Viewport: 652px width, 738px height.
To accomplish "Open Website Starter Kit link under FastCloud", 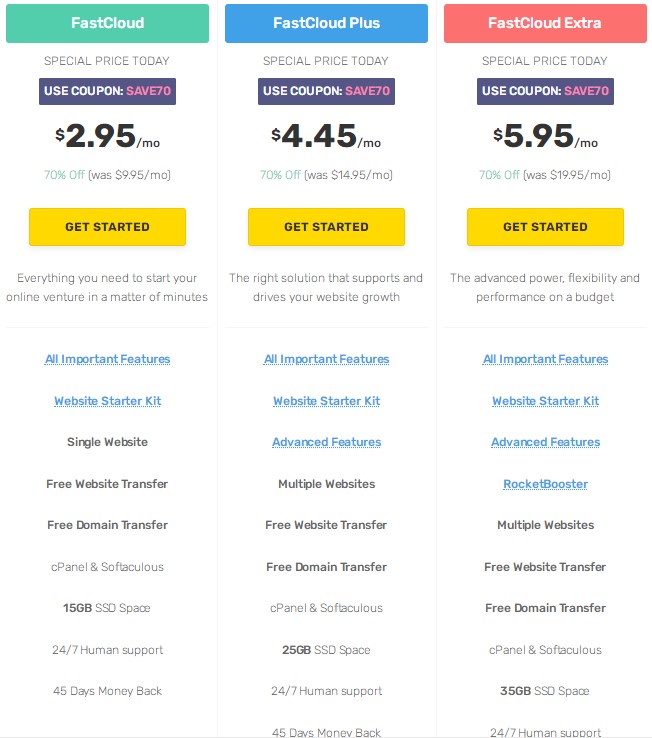I will 107,401.
